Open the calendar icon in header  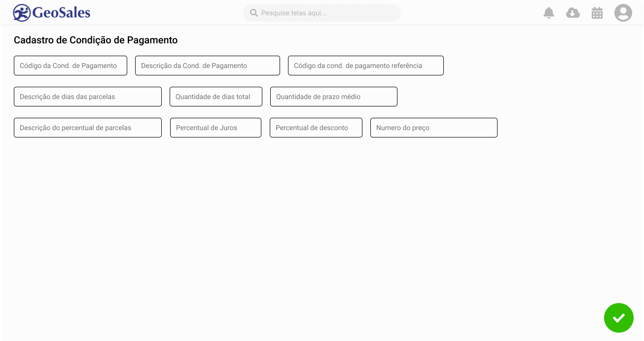[597, 13]
